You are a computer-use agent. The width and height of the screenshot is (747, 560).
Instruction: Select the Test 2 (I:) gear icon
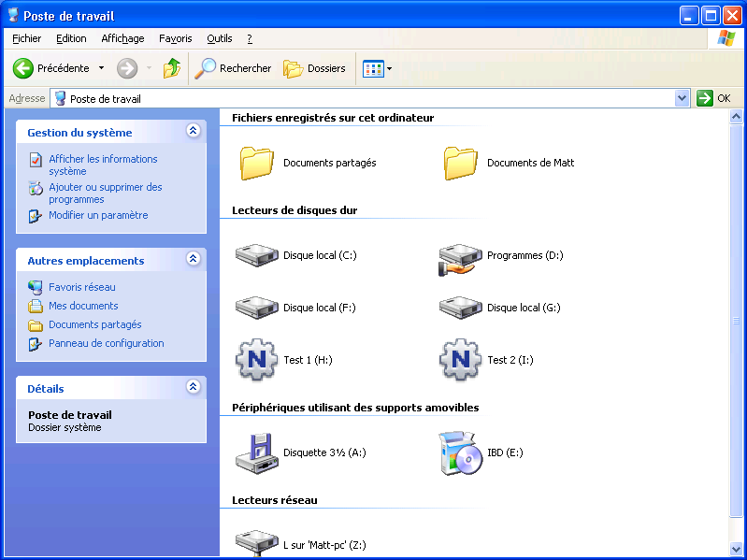click(460, 360)
